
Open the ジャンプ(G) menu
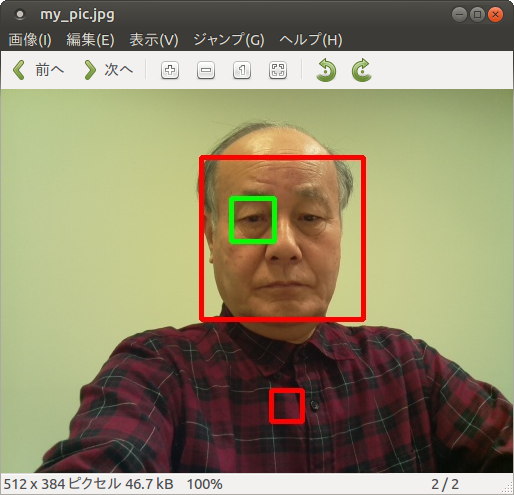[229, 40]
